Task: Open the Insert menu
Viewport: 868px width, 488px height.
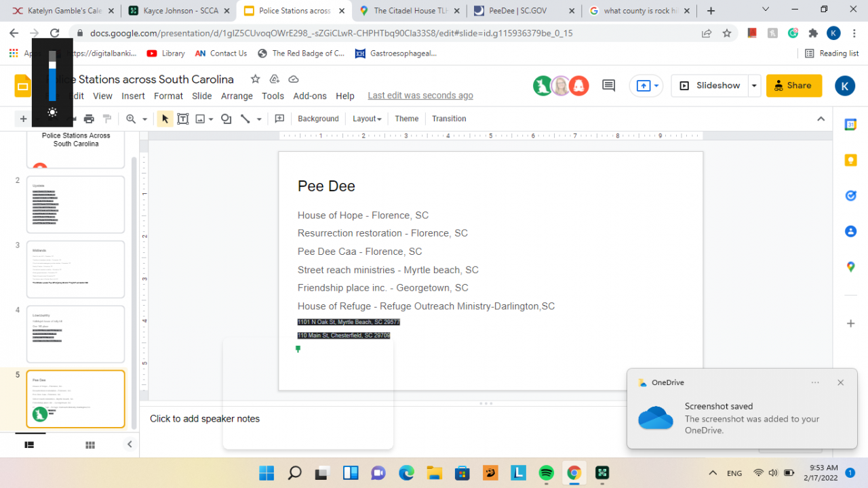Action: tap(133, 96)
